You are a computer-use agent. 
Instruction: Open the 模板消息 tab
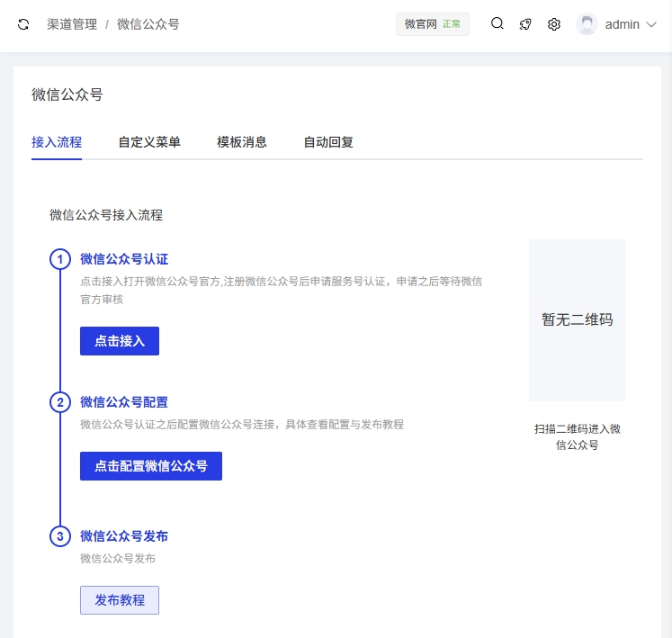point(242,142)
